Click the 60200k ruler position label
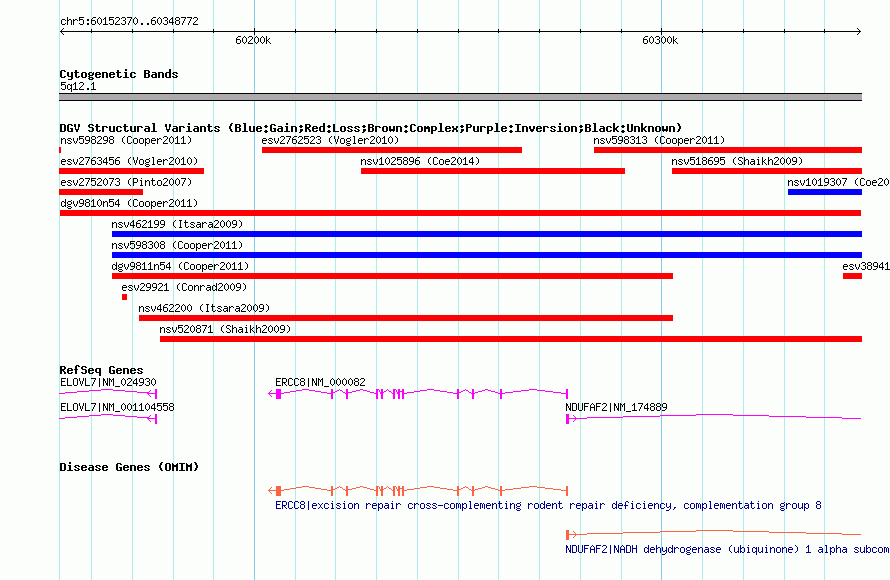Viewport: 890px width, 580px height. click(x=253, y=40)
